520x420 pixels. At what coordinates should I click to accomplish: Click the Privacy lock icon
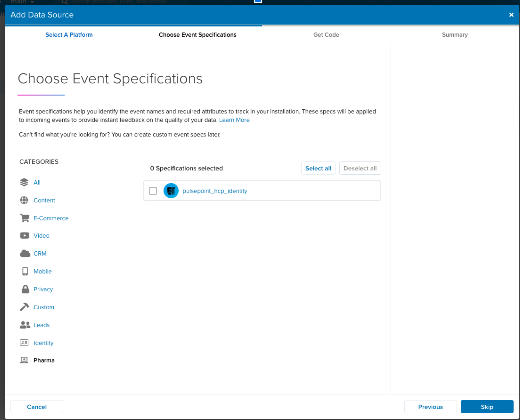pyautogui.click(x=25, y=289)
